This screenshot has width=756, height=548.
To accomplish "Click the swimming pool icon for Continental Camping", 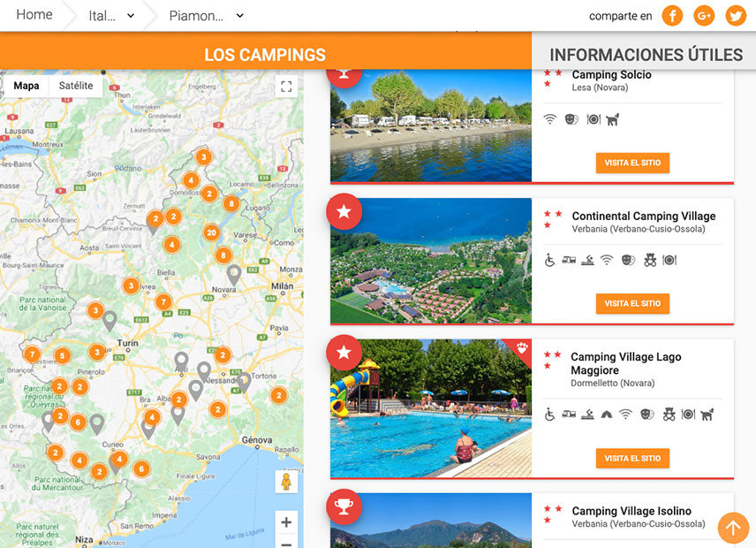I will 587,261.
